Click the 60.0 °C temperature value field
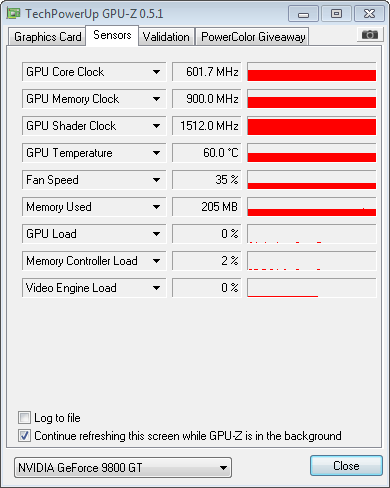Screen dimensions: 390x488 point(207,153)
